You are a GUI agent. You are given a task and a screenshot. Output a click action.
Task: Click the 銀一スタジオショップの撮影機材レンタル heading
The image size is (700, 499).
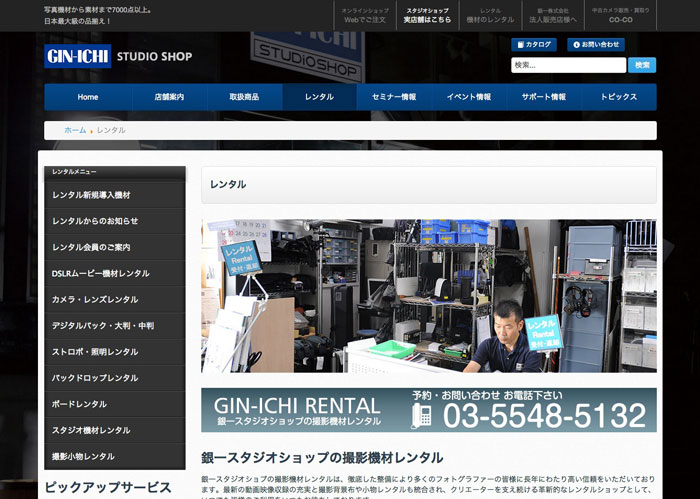(x=322, y=457)
